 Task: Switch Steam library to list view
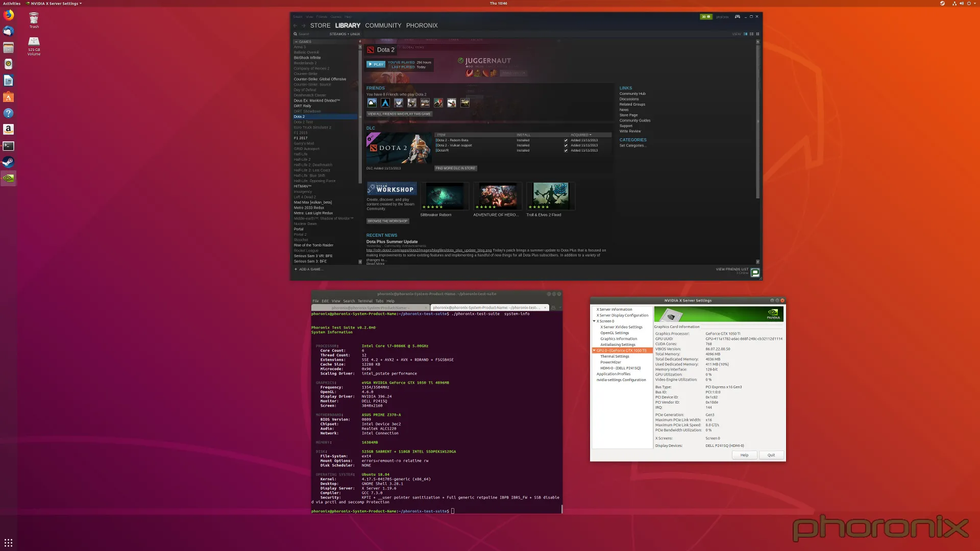pyautogui.click(x=752, y=34)
